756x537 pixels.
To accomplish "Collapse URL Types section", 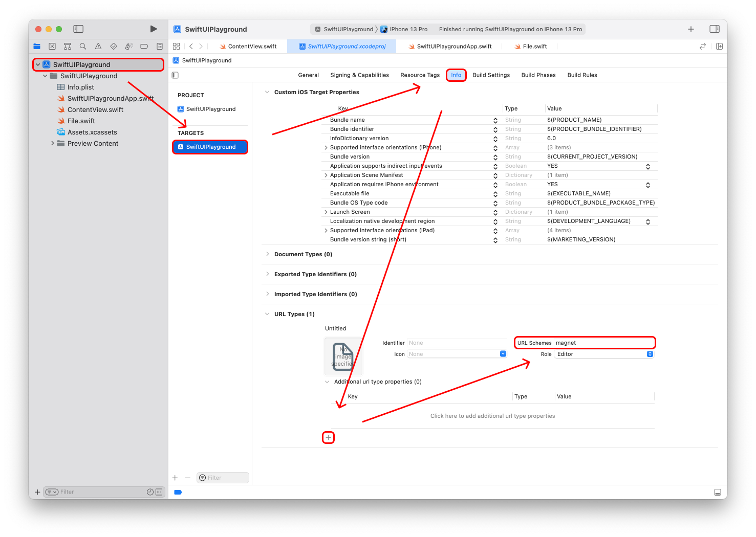I will (x=267, y=314).
